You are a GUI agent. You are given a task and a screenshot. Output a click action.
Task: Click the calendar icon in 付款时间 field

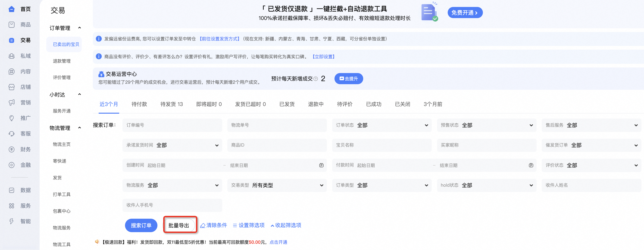point(531,165)
